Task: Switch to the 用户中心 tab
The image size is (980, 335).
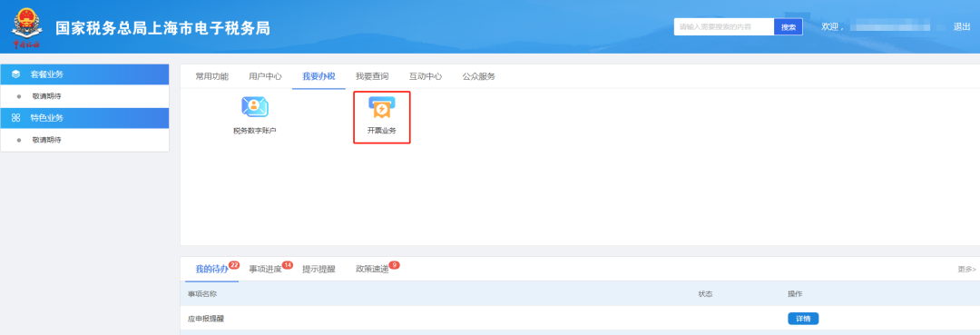Action: 265,76
